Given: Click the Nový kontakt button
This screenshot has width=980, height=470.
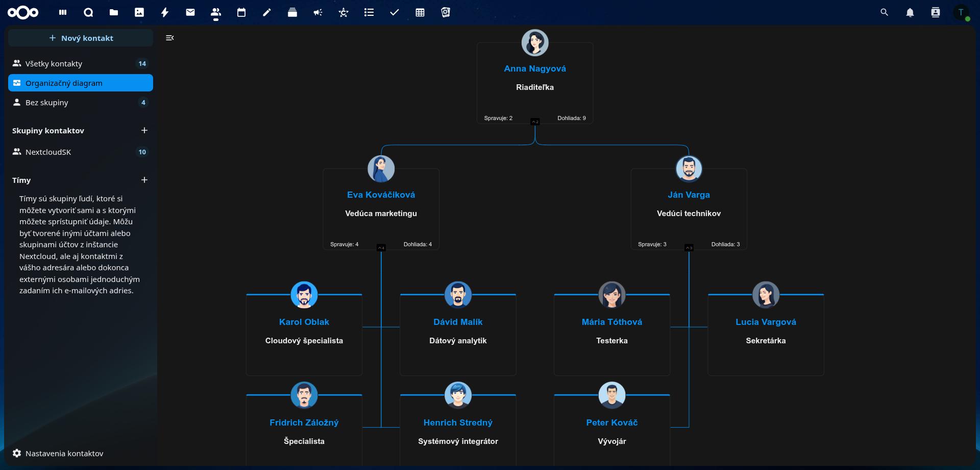Looking at the screenshot, I should tap(80, 38).
